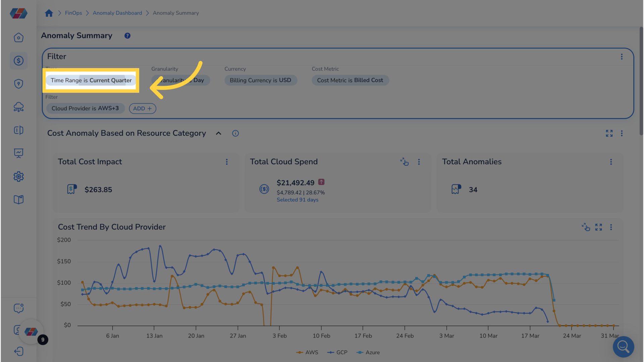Viewport: 644px width, 362px height.
Task: Maximize the Cost Trend By Cloud Provider chart
Action: click(x=598, y=227)
